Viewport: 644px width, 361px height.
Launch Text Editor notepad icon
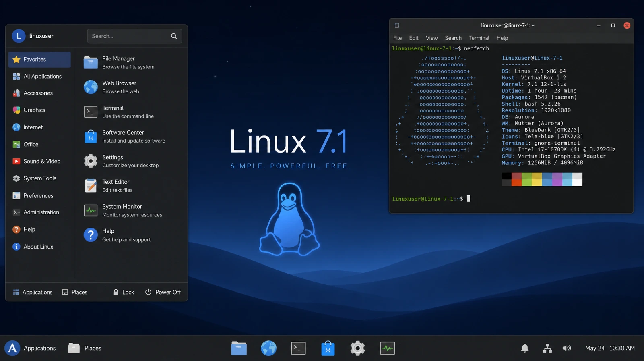point(91,185)
